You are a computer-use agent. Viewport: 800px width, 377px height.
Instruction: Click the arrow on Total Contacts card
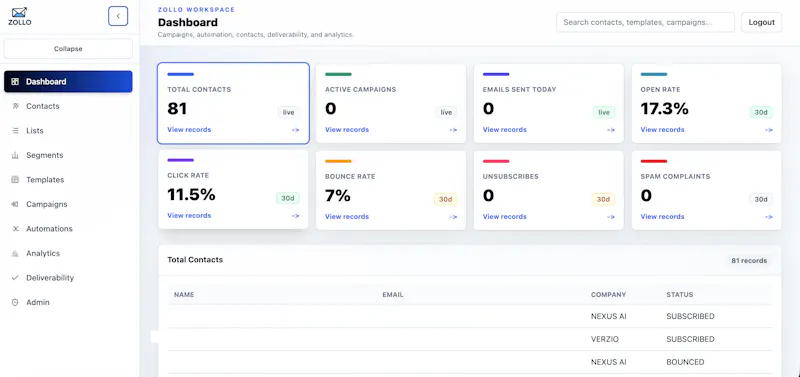click(295, 130)
